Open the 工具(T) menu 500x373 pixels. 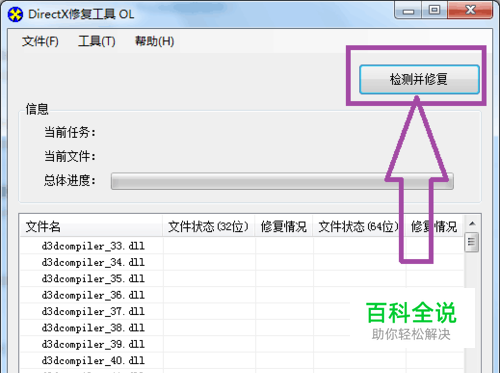click(97, 41)
